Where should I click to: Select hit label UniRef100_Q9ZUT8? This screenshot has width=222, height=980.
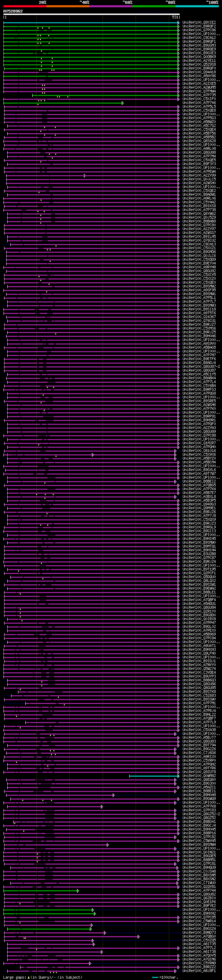199,772
